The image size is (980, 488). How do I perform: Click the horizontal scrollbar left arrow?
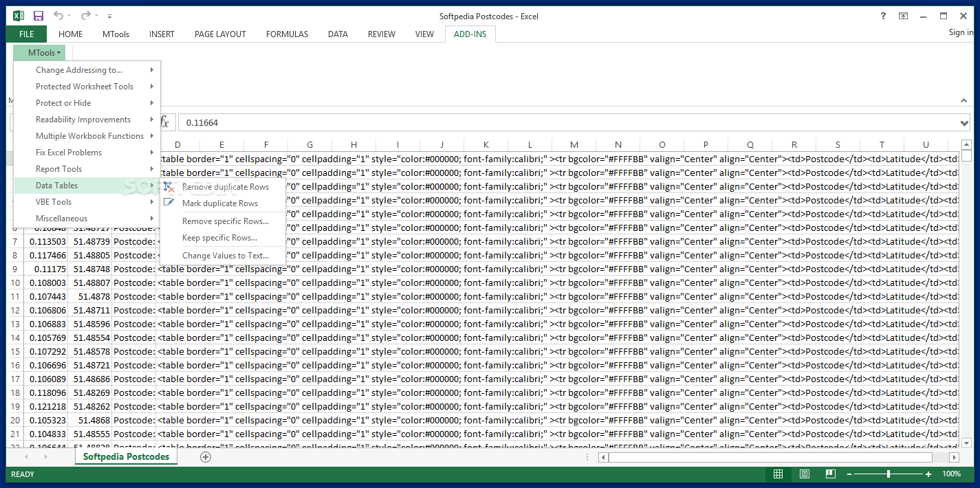tap(603, 457)
